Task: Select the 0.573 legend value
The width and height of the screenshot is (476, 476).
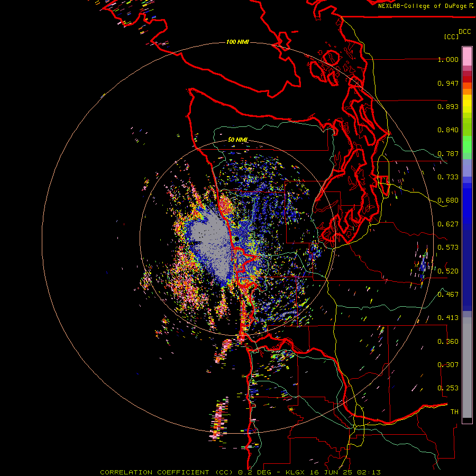Action: pyautogui.click(x=448, y=248)
